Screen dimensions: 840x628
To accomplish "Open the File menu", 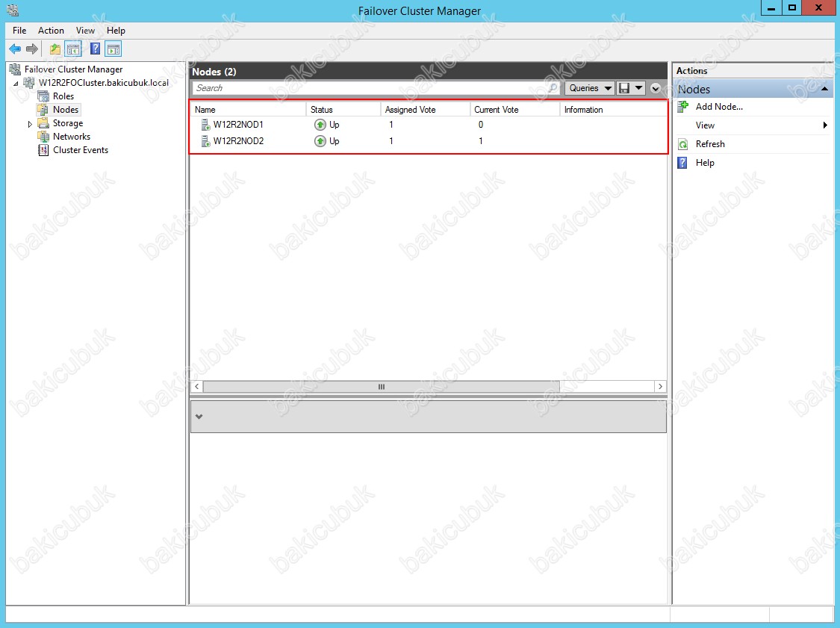I will click(x=19, y=31).
